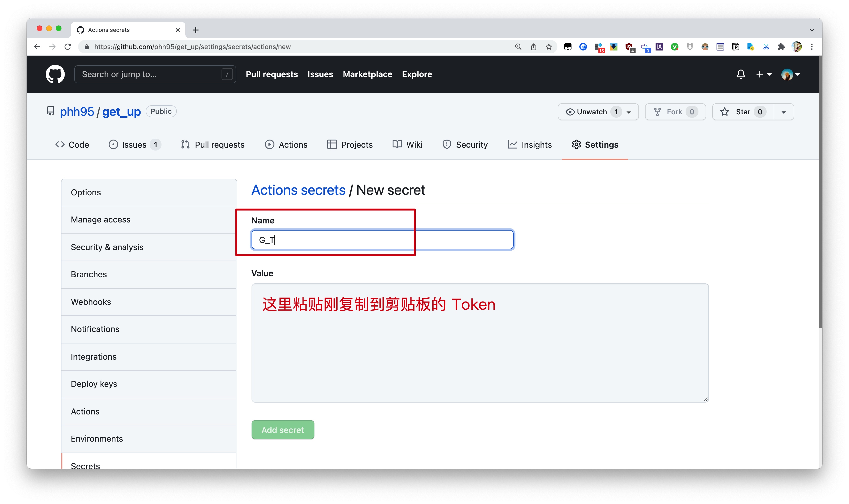The image size is (849, 504).
Task: Select Code tab
Action: pyautogui.click(x=71, y=144)
